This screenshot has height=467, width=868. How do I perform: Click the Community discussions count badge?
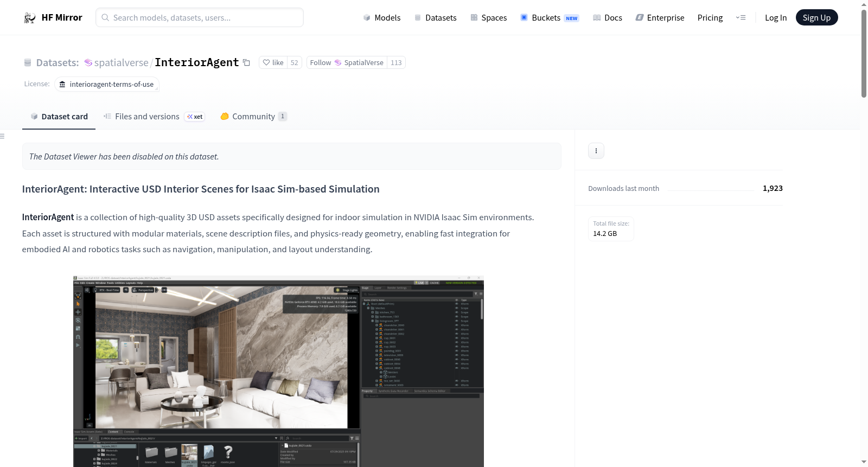pyautogui.click(x=283, y=117)
